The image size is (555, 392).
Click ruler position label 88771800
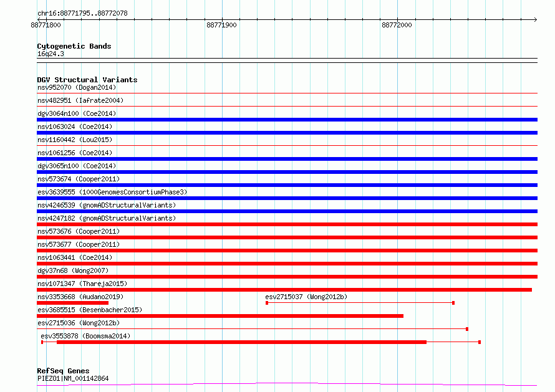coord(46,25)
